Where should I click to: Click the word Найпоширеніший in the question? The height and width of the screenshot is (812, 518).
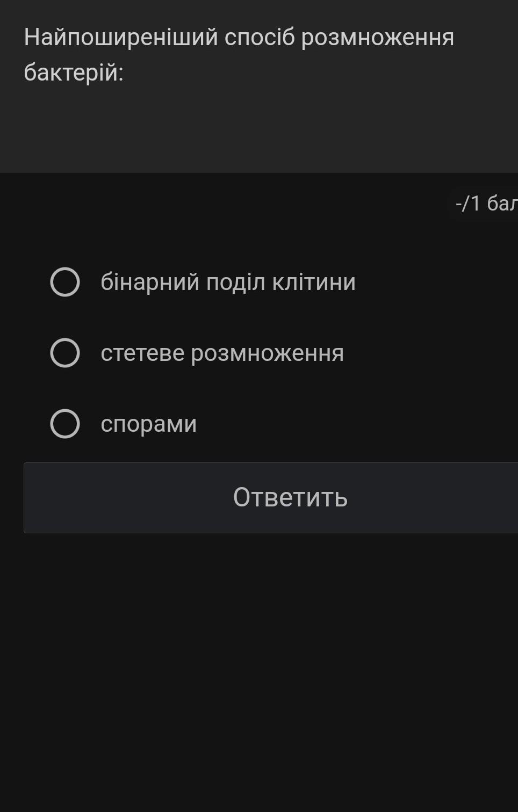[121, 38]
